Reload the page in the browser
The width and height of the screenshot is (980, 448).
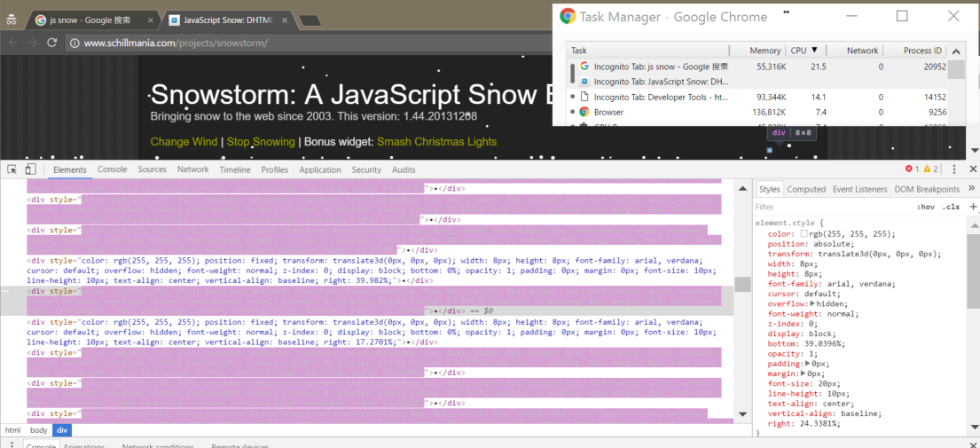[51, 43]
